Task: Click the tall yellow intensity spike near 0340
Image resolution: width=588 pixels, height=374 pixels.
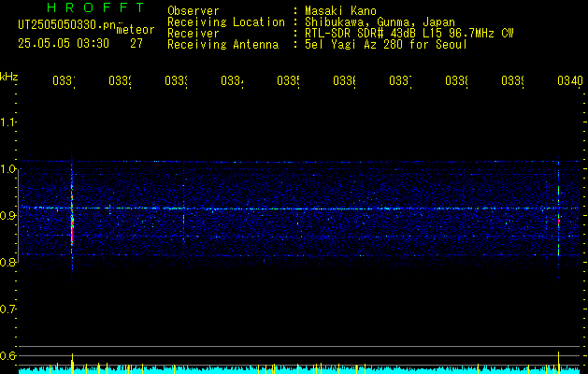Action: [x=559, y=362]
